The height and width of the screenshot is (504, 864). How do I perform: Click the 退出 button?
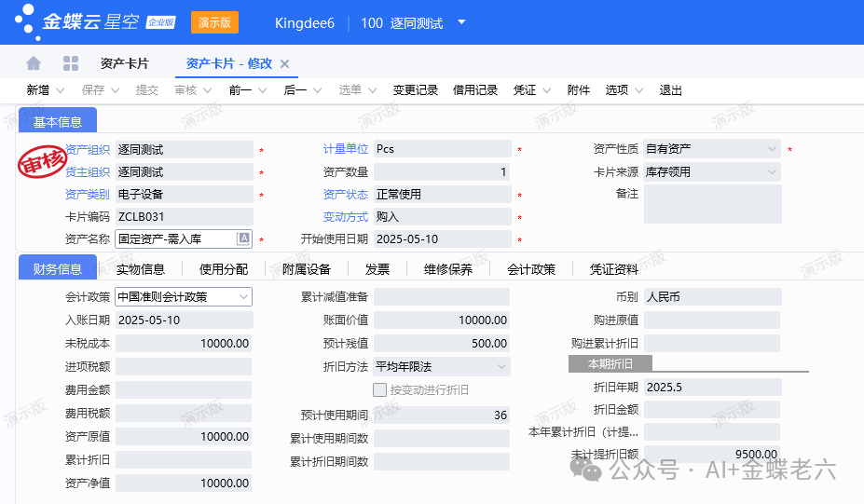coord(671,90)
